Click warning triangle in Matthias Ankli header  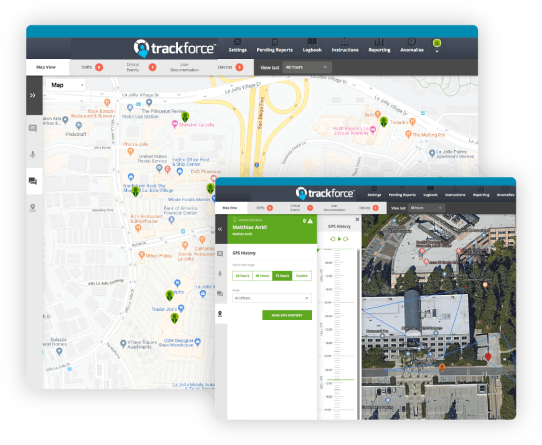310,221
